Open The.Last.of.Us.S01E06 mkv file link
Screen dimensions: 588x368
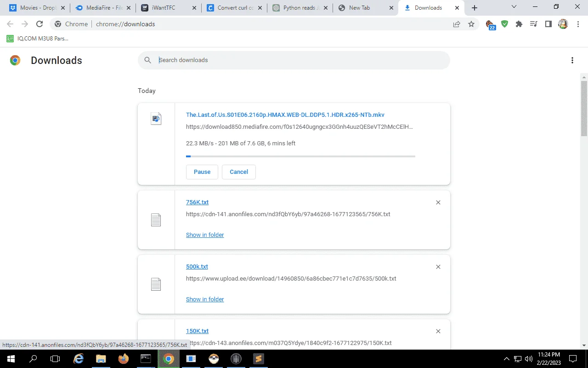(x=285, y=115)
